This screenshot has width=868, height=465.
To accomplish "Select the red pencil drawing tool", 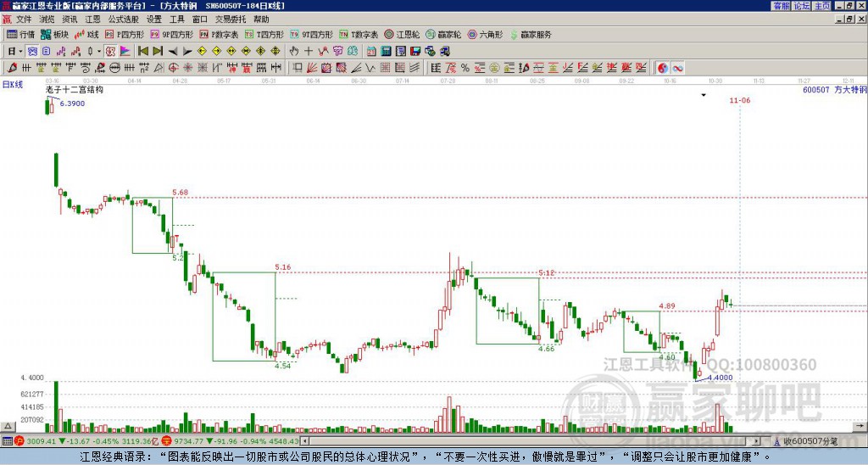I will click(x=12, y=68).
